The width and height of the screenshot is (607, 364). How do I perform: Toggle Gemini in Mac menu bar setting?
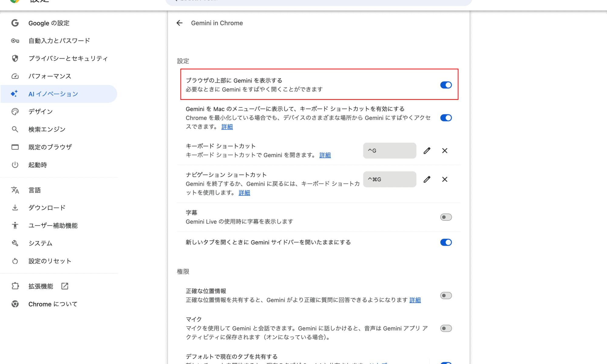pos(446,118)
